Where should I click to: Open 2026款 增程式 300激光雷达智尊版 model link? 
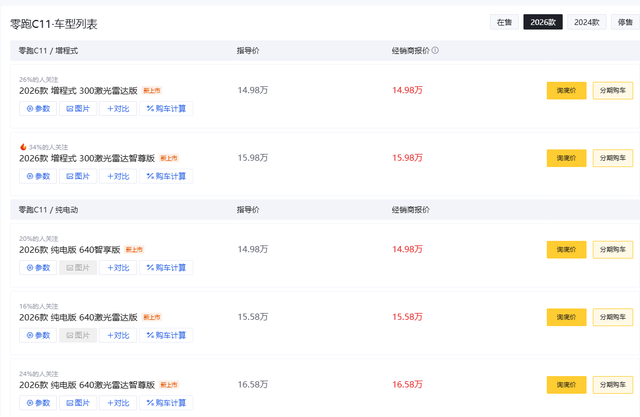coord(87,158)
